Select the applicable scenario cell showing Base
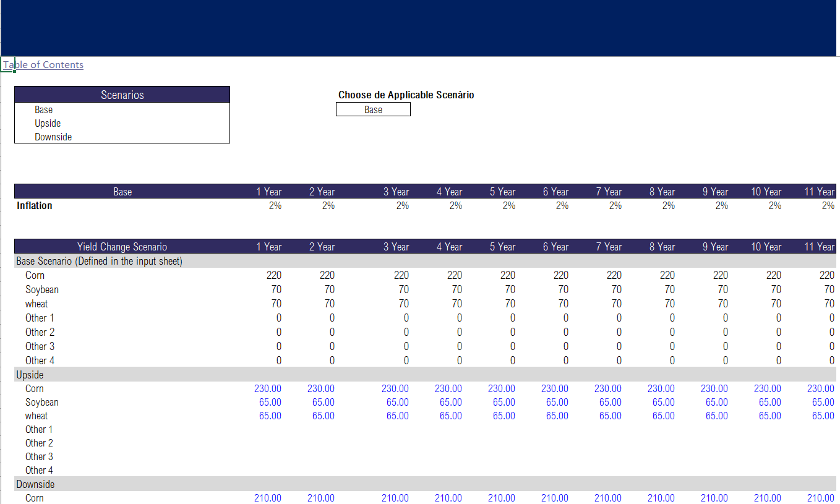Viewport: 840px width, 504px height. click(373, 109)
